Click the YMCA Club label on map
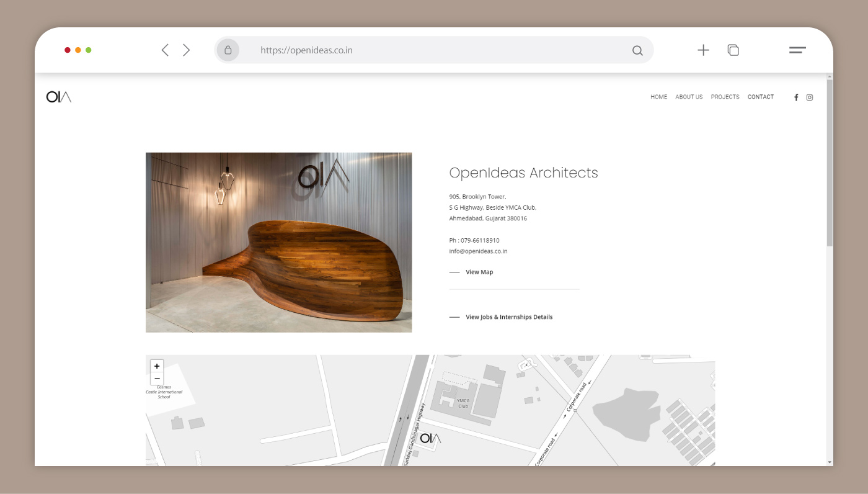This screenshot has height=494, width=868. [463, 403]
